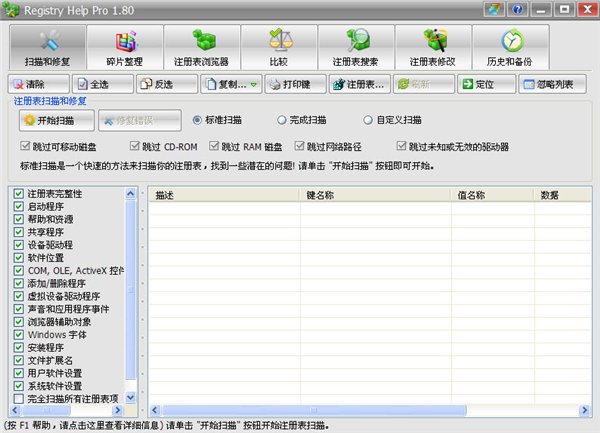This screenshot has height=433, width=600.
Task: Click the 修复错误 button
Action: (140, 120)
